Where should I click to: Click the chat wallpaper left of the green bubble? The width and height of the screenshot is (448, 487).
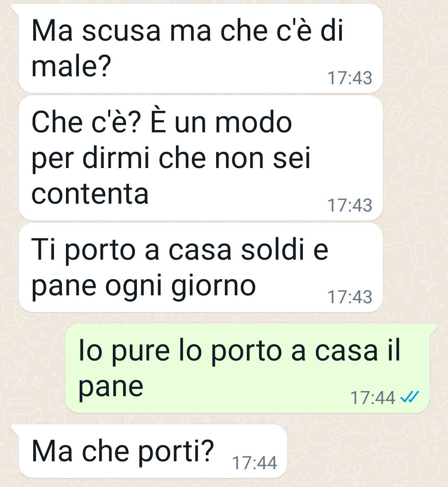[33, 368]
